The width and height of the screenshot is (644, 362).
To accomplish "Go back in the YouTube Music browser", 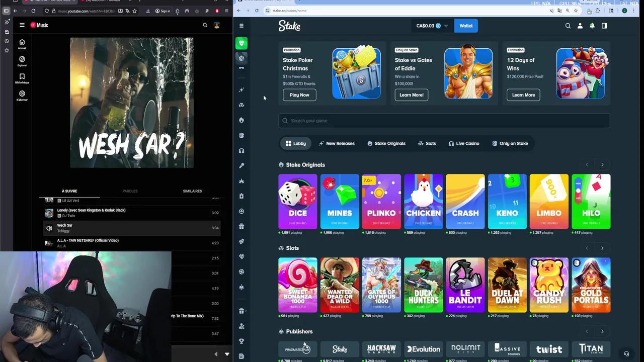I will [16, 11].
